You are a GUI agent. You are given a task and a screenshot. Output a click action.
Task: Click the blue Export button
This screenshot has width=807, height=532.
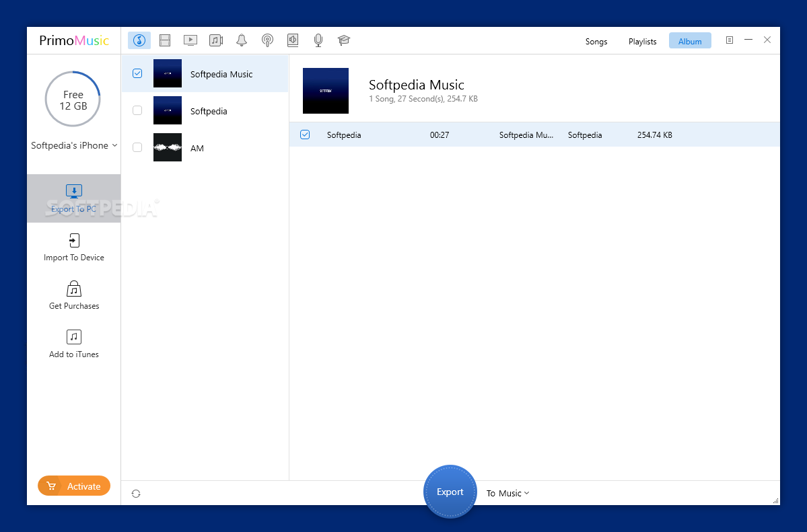pos(450,492)
